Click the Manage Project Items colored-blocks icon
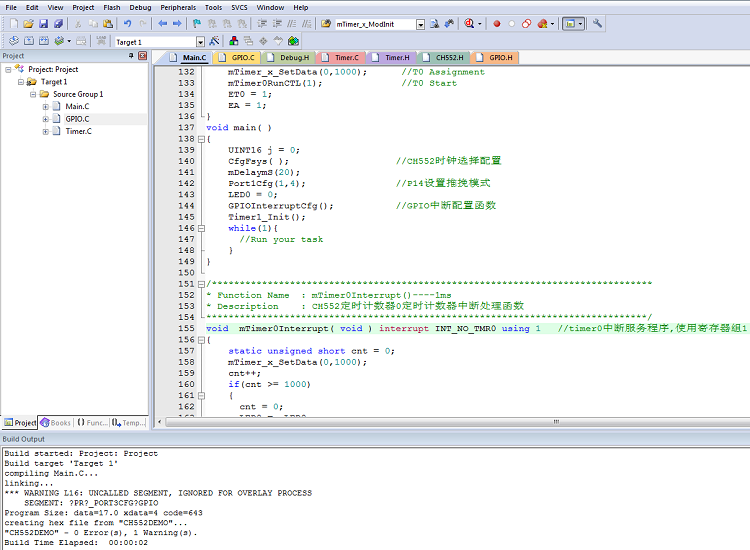 pos(234,41)
